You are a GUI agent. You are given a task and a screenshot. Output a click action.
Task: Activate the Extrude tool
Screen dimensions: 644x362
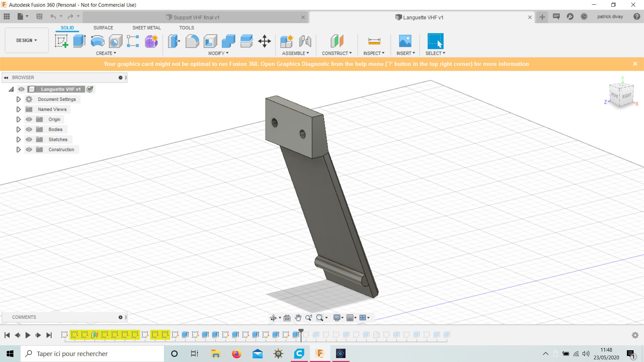pos(79,41)
